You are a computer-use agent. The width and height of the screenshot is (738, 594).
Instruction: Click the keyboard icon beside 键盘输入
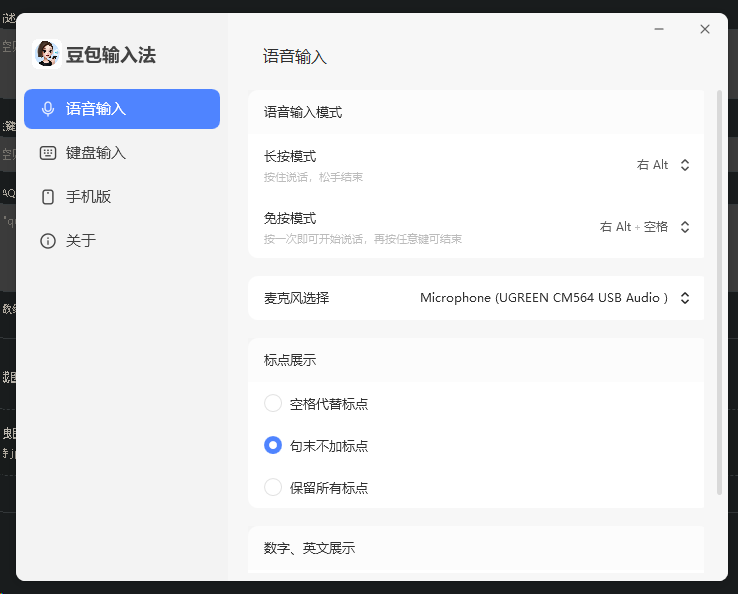(x=48, y=153)
